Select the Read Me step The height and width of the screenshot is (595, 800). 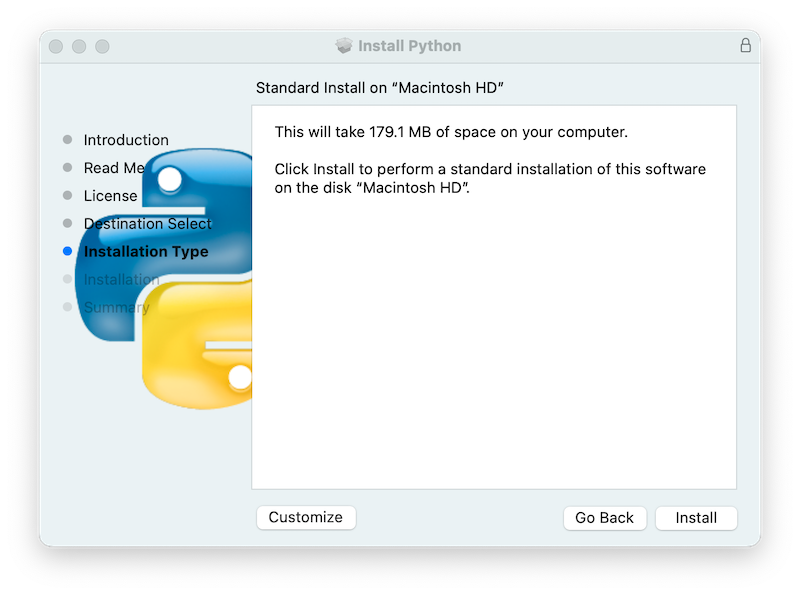pyautogui.click(x=115, y=167)
